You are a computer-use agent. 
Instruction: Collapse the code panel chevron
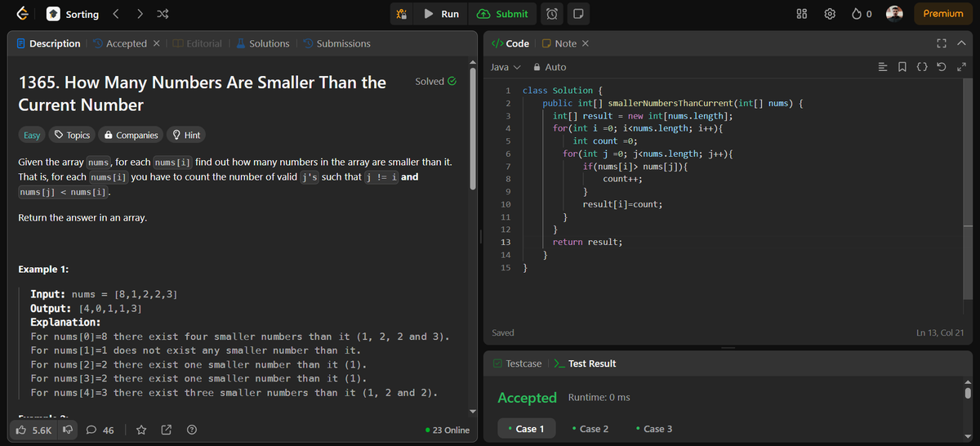tap(961, 43)
